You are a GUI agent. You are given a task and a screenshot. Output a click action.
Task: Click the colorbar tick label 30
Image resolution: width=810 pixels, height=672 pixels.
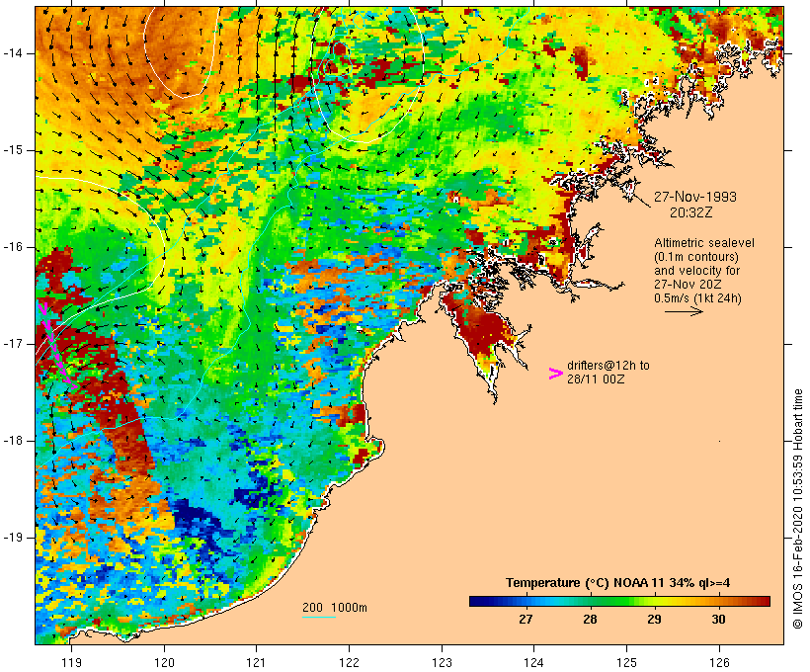718,620
